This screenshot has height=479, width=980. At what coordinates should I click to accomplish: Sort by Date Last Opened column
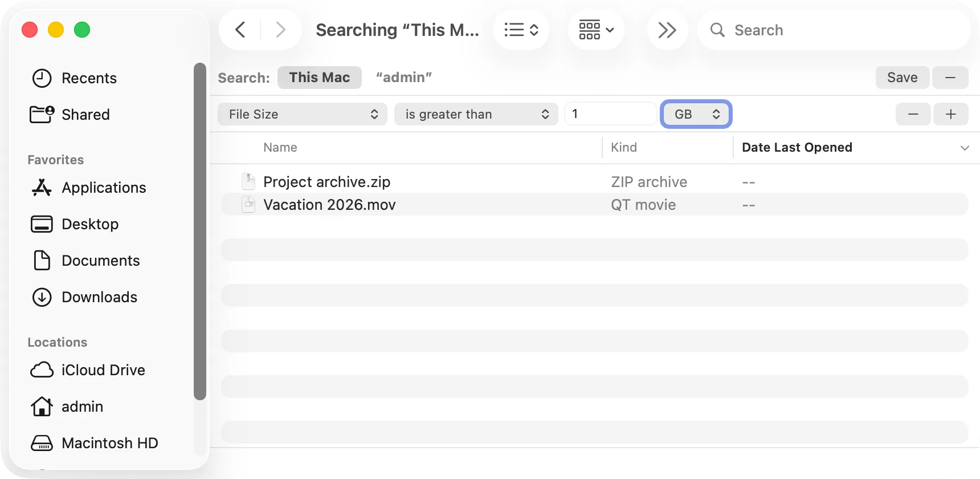[797, 148]
